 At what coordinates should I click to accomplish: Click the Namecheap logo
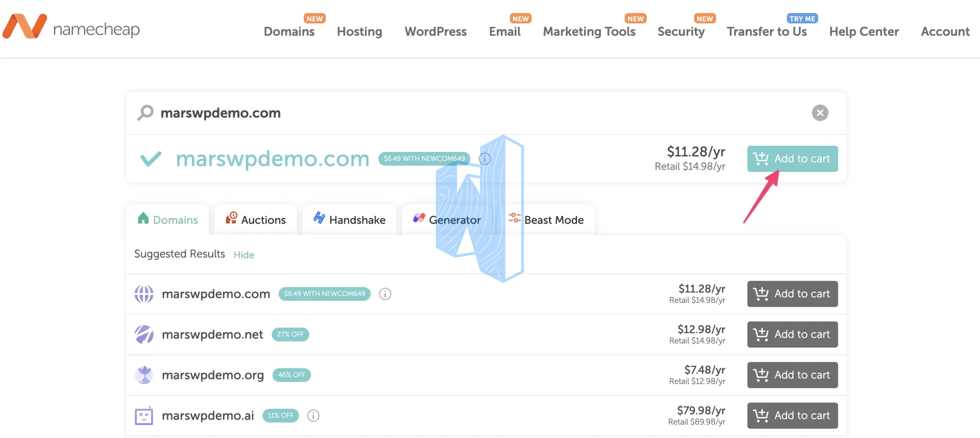tap(71, 27)
